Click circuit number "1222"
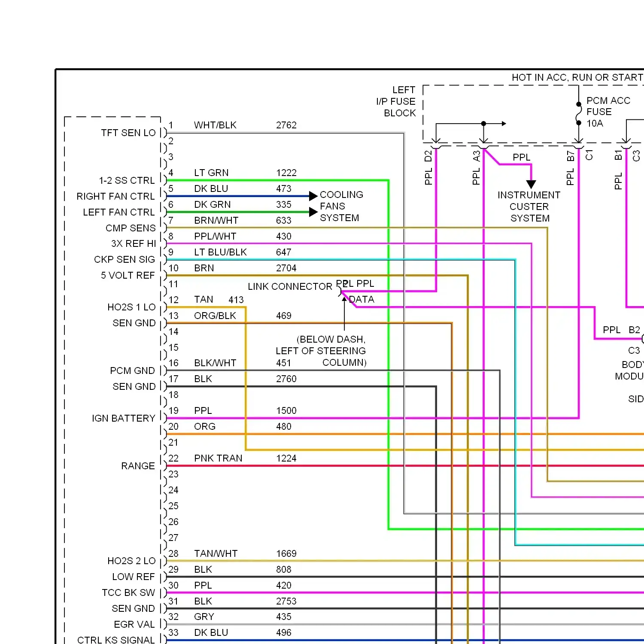Screen dimensions: 644x644 coord(286,173)
